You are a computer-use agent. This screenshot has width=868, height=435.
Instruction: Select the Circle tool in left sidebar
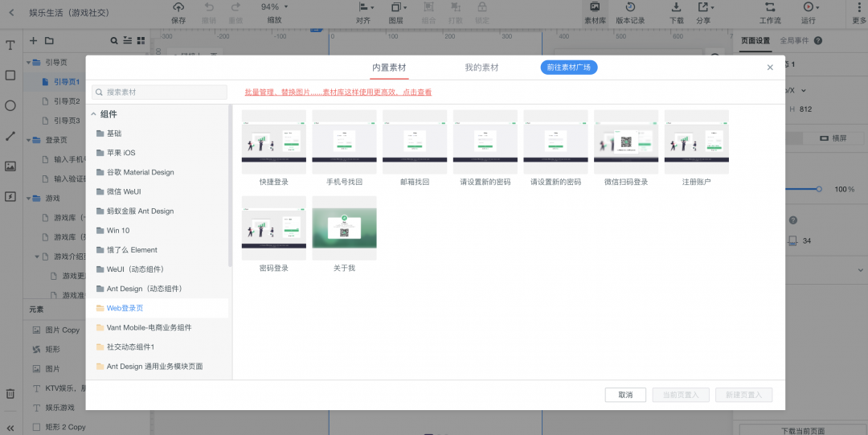pyautogui.click(x=10, y=105)
